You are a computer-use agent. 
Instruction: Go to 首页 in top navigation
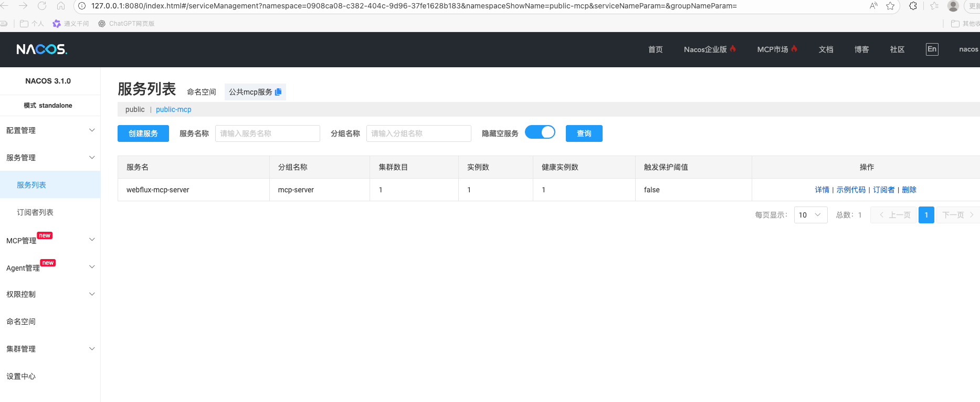(x=655, y=49)
